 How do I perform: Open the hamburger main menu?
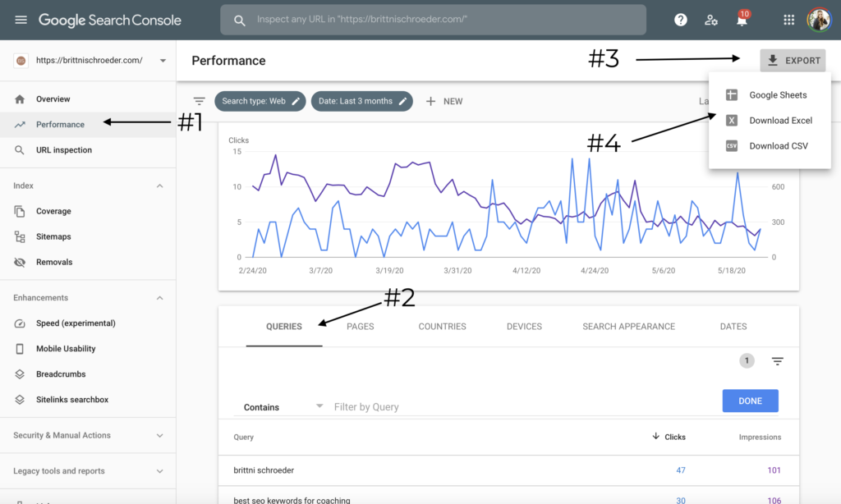click(x=21, y=20)
